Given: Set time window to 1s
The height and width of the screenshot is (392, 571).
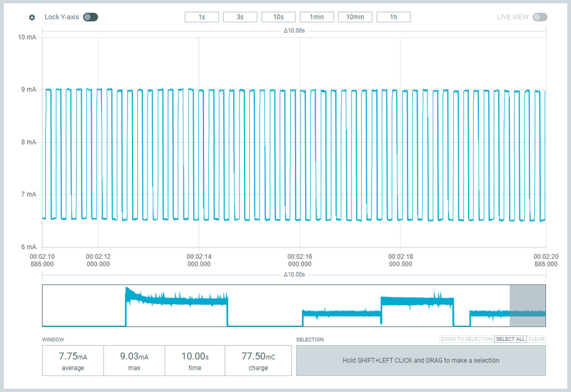Looking at the screenshot, I should tap(202, 17).
